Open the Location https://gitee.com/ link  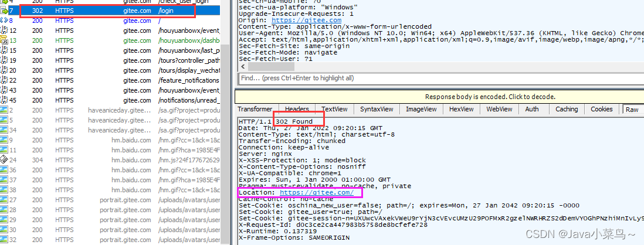click(317, 192)
